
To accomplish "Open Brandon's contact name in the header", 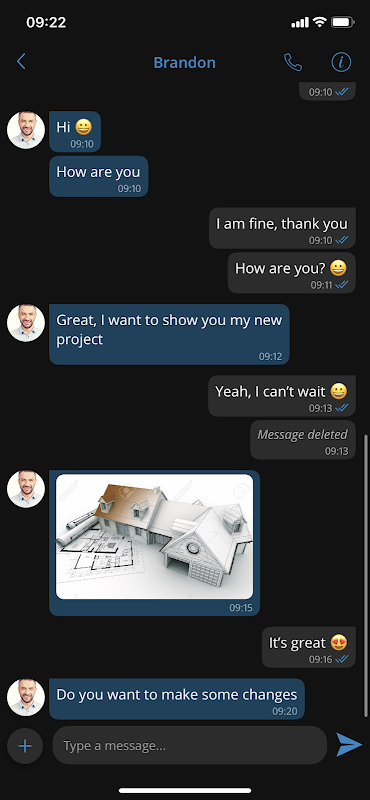I will (x=184, y=62).
